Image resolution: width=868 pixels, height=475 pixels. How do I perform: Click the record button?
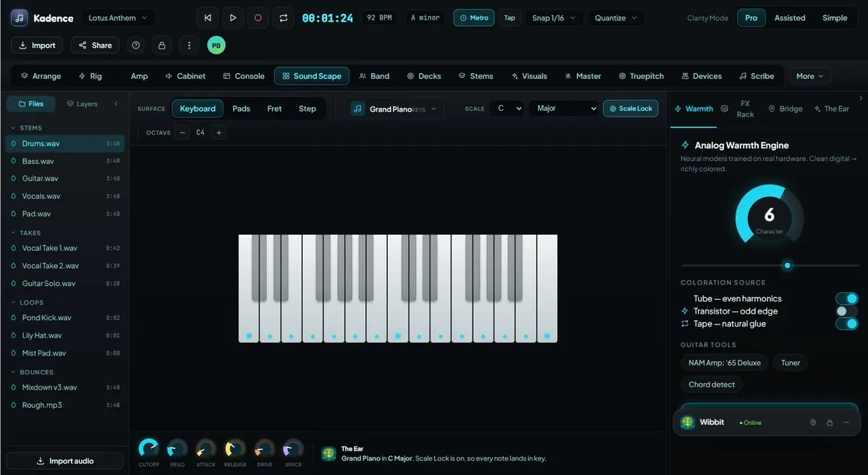point(258,17)
